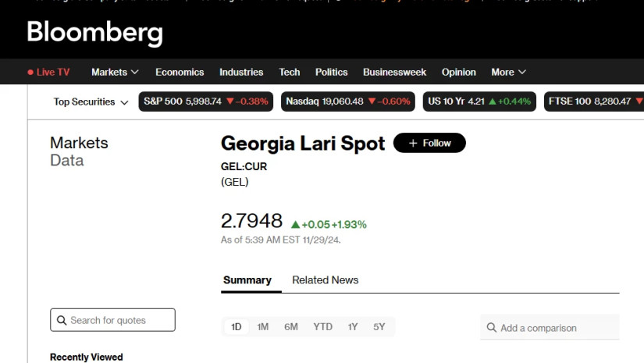Click the green up-triangle price change indicator

(295, 224)
